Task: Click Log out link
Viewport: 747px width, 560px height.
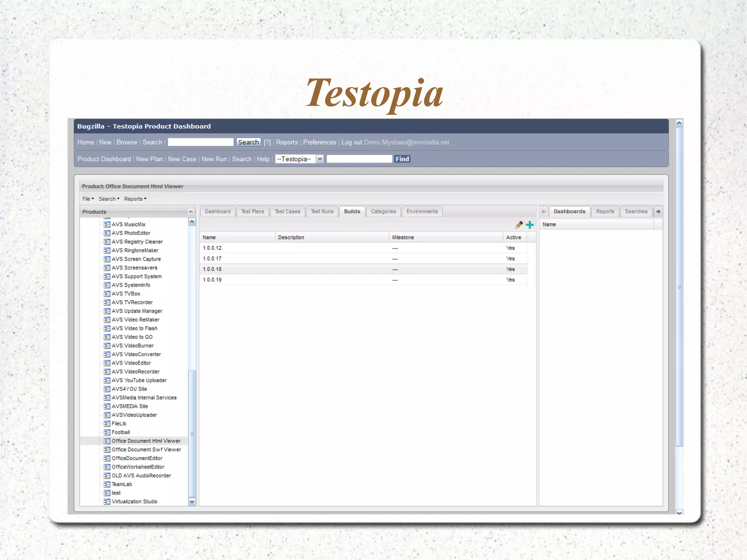Action: coord(352,142)
